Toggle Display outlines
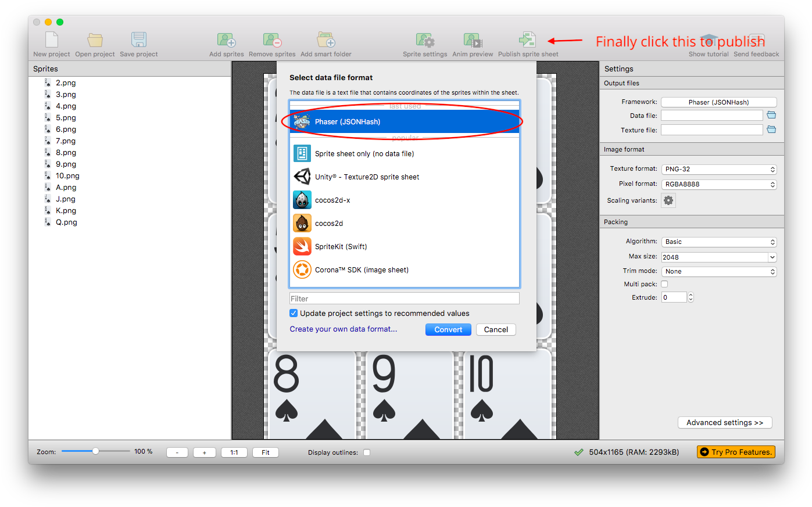The image size is (812, 507). click(366, 452)
